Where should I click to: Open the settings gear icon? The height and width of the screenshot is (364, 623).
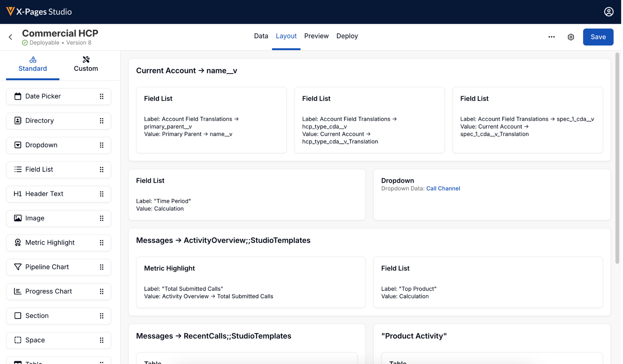[x=571, y=37]
